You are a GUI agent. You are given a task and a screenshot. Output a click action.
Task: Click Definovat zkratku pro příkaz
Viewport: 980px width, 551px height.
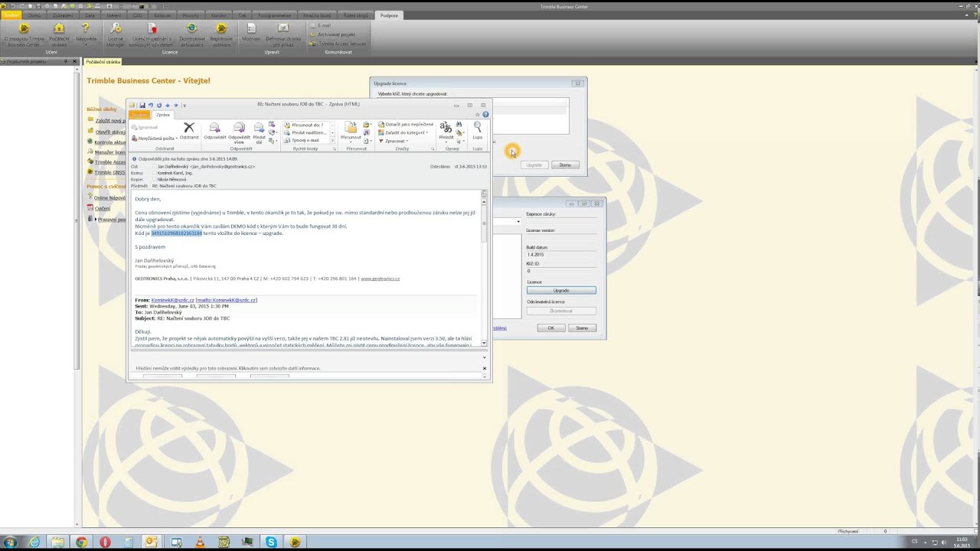tap(283, 34)
